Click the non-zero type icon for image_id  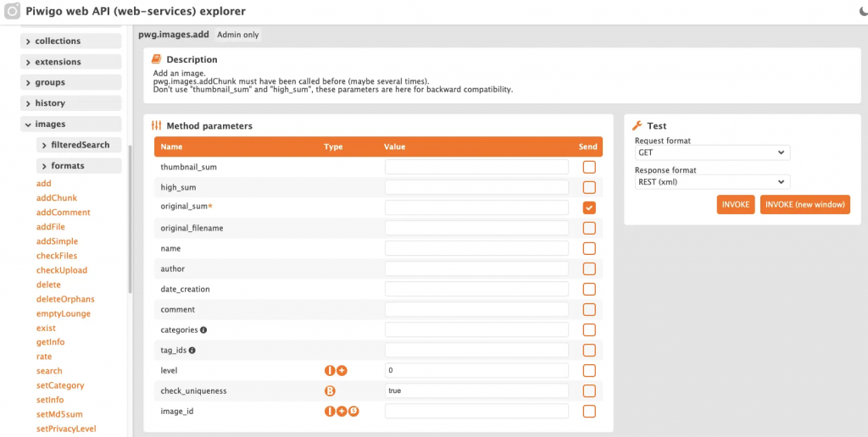[x=353, y=411]
